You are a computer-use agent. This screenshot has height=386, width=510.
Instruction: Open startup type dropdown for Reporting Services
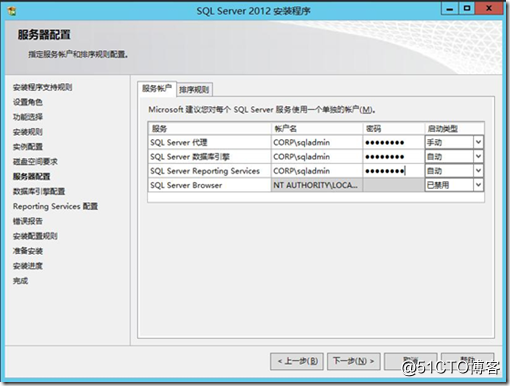478,171
